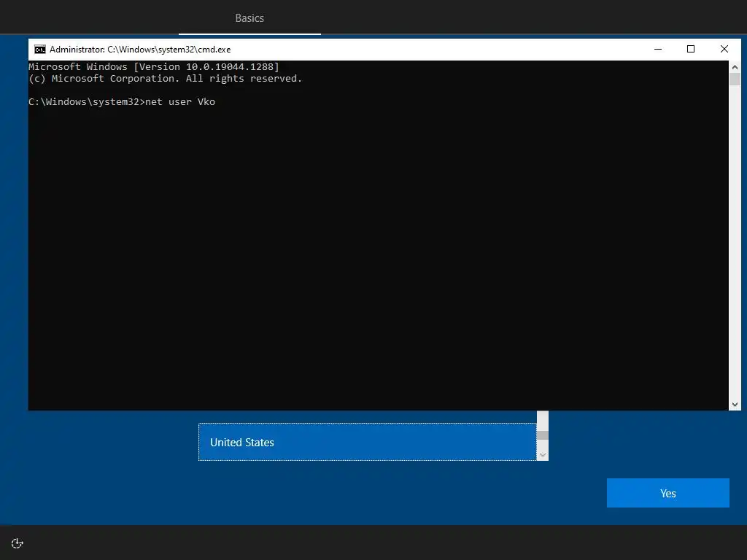Click the cmd.exe window title text

tap(140, 50)
